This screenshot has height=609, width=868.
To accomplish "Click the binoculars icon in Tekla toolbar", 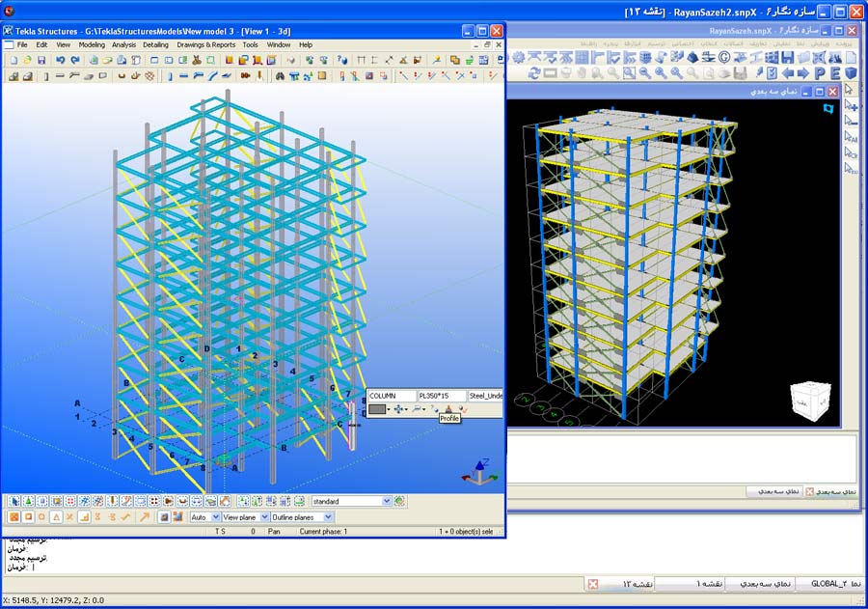I will pyautogui.click(x=281, y=75).
